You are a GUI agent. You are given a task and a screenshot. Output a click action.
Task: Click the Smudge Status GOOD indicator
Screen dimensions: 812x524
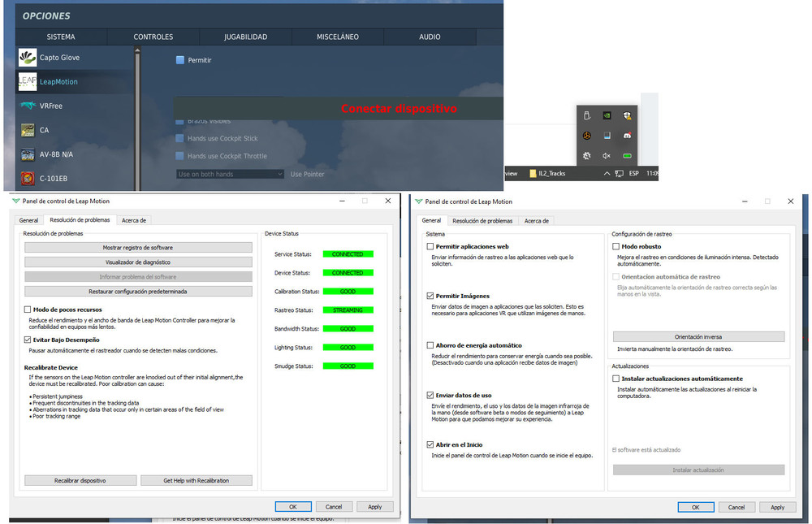click(x=348, y=366)
